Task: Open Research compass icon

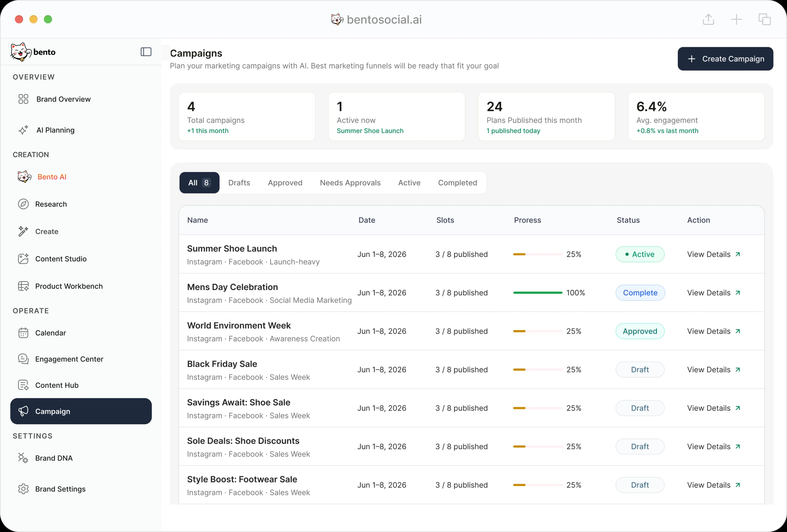Action: click(23, 204)
